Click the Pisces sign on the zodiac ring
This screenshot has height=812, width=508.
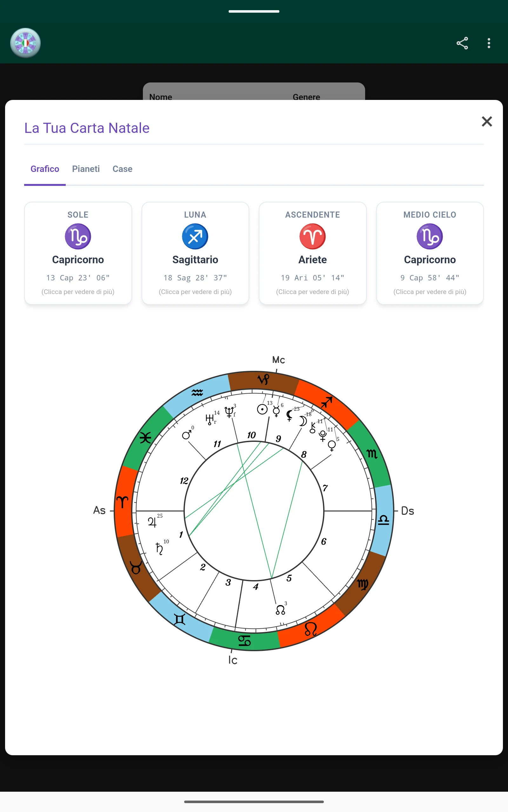[x=145, y=438]
